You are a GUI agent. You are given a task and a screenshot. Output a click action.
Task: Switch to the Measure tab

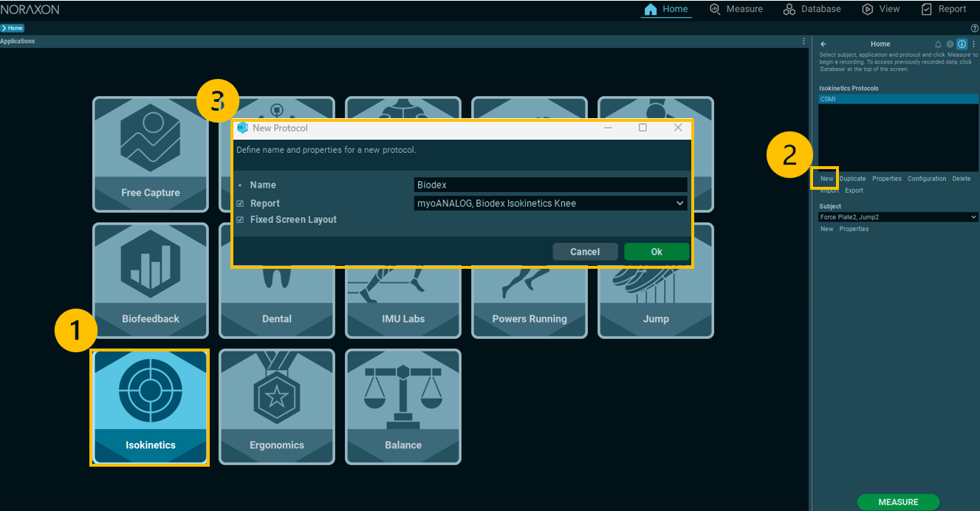[x=736, y=9]
